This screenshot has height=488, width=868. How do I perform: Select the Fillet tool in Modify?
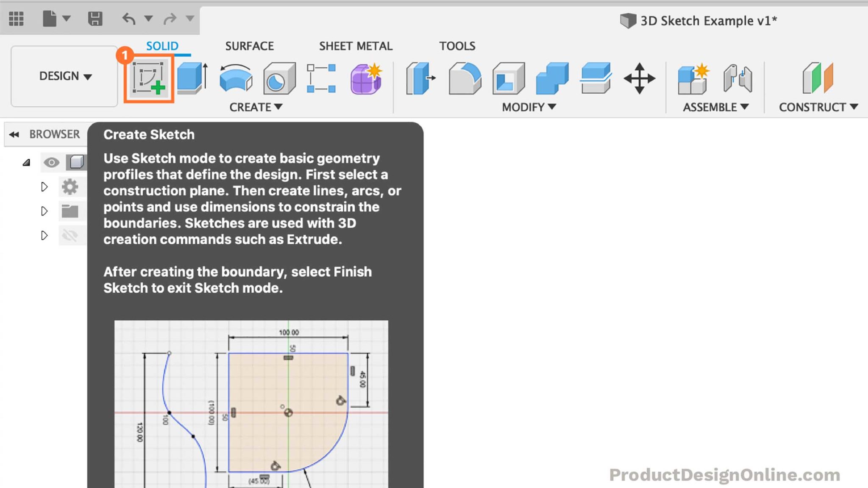465,78
